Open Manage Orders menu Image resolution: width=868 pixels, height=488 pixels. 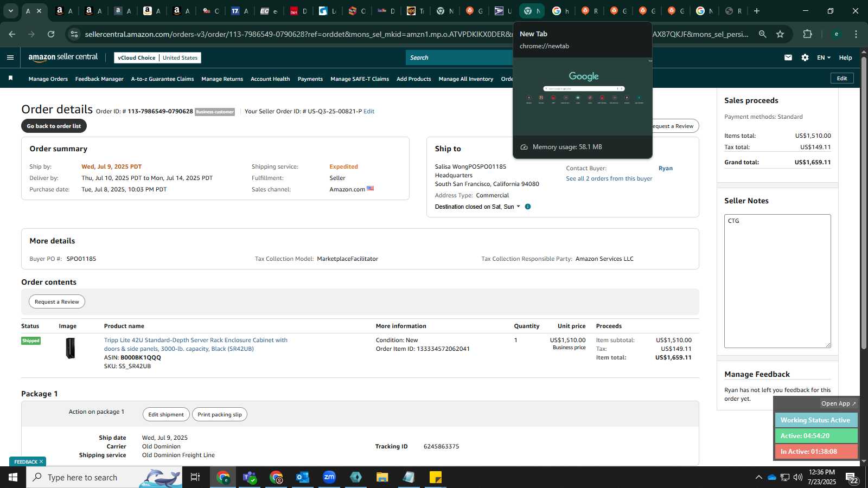[x=48, y=79]
